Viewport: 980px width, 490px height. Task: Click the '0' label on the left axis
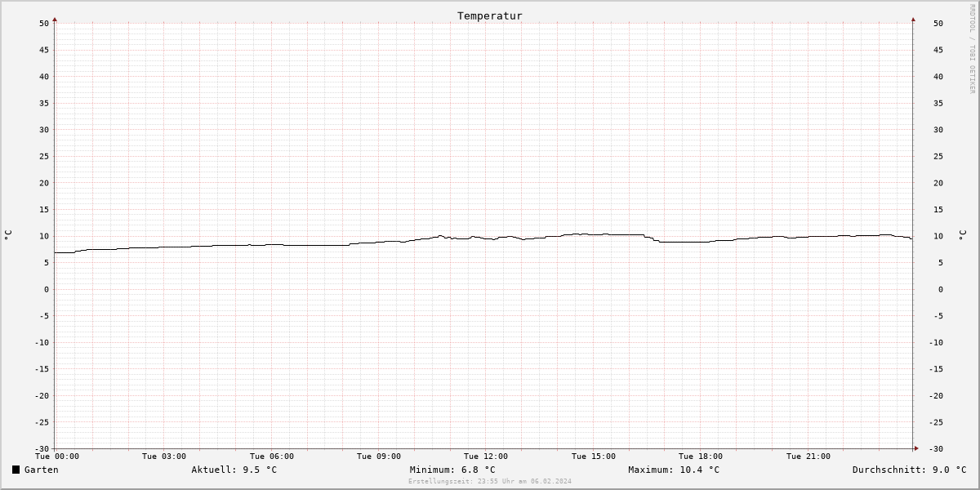(47, 289)
